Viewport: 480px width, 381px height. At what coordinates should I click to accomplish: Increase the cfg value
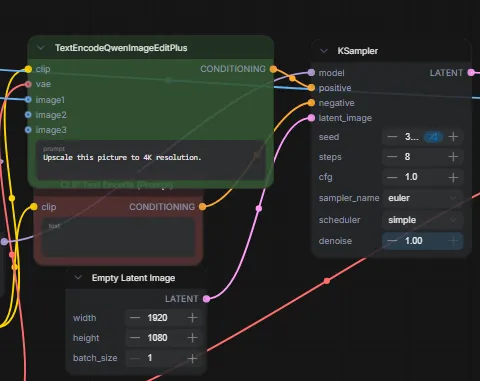click(x=453, y=177)
